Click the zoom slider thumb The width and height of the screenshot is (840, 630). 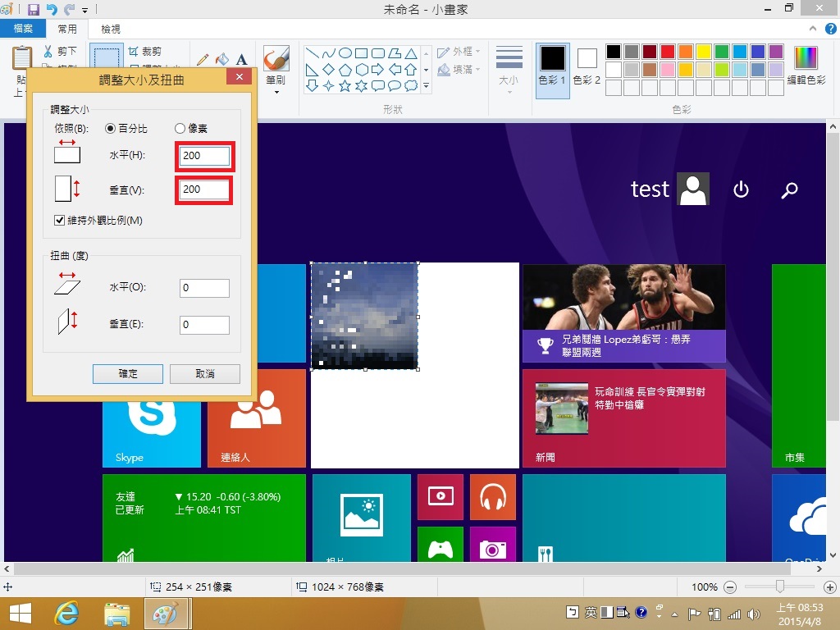pyautogui.click(x=780, y=587)
